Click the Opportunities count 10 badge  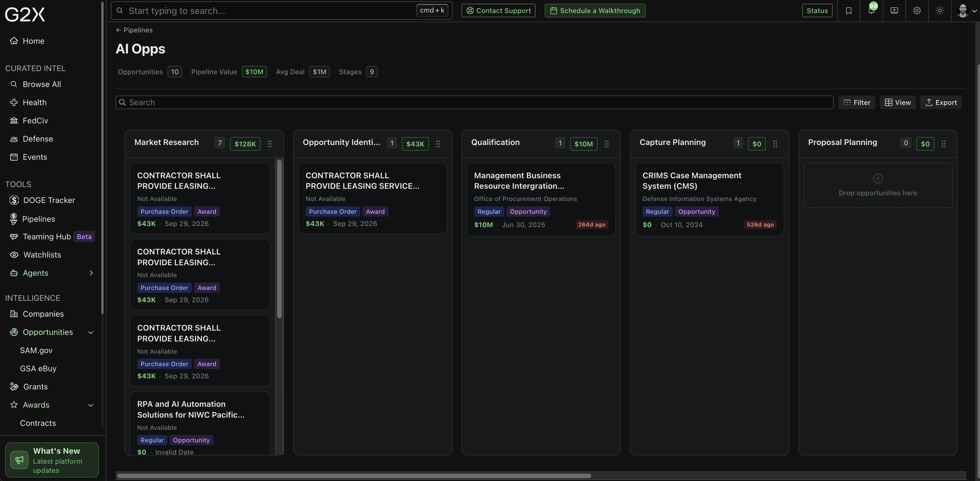(x=175, y=72)
